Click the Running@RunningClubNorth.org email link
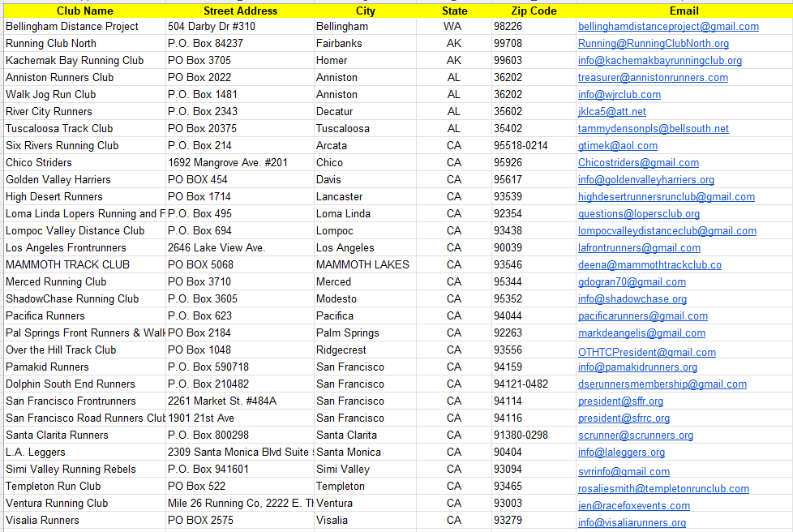Screen dimensions: 793x532 (654, 44)
